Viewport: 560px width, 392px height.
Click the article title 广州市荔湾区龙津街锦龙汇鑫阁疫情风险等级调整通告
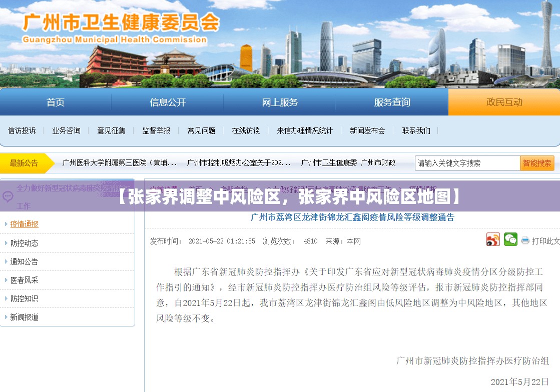click(352, 217)
